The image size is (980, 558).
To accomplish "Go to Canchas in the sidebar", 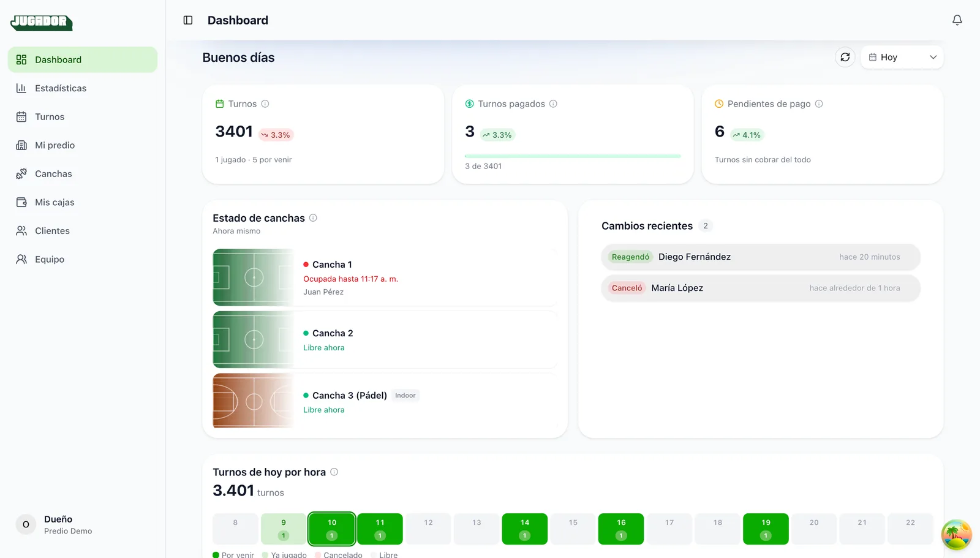I will (x=83, y=174).
